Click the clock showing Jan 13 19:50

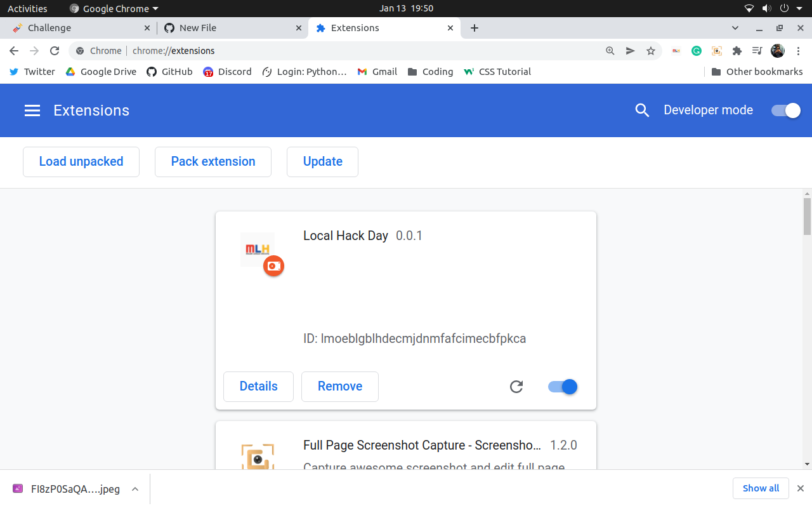tap(406, 9)
